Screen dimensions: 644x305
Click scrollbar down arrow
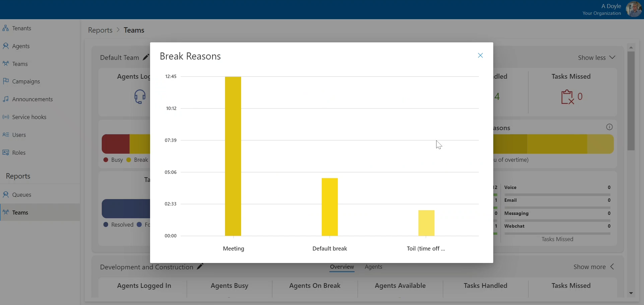pyautogui.click(x=631, y=293)
